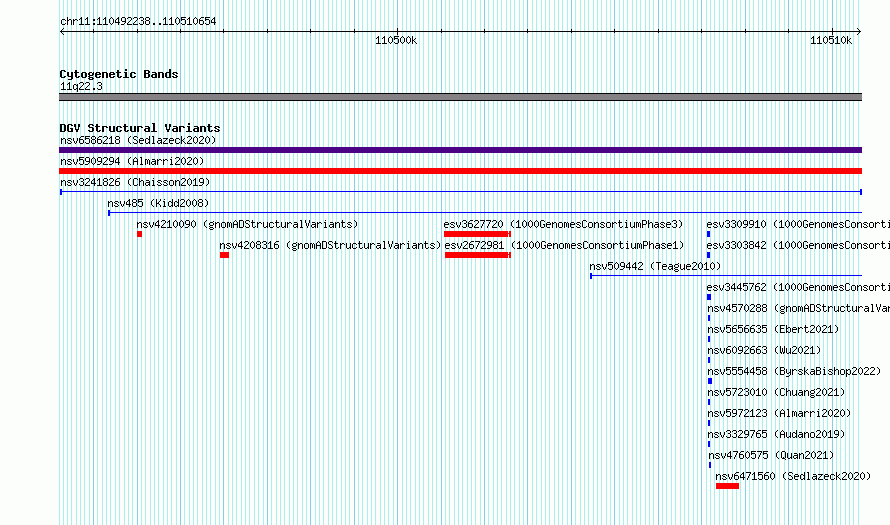Screen dimensions: 890x525
Task: Click the 11q22.3 band label
Action: coord(81,86)
